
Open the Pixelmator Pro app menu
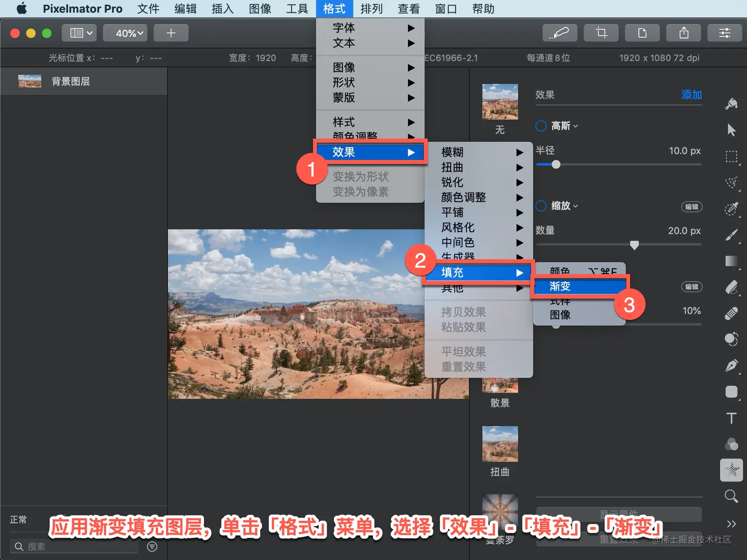pos(83,9)
